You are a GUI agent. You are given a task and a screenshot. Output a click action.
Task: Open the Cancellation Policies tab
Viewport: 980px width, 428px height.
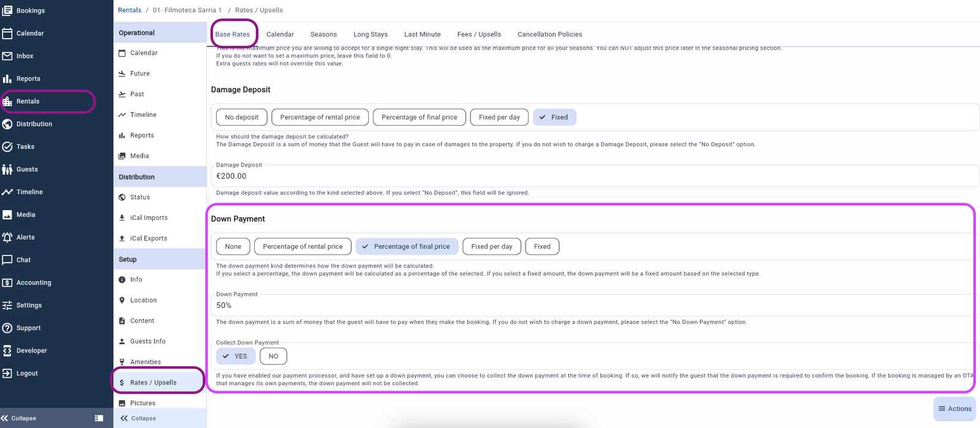(x=549, y=34)
